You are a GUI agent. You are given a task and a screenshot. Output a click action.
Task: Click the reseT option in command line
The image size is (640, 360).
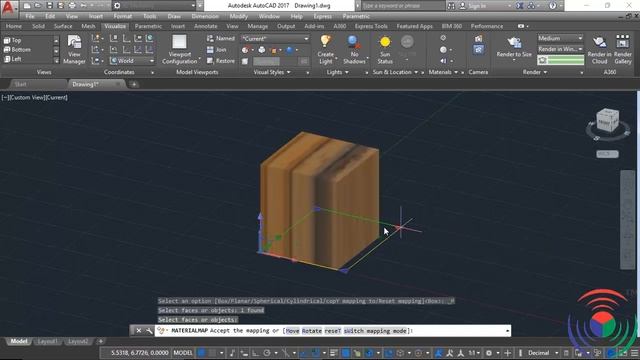tap(333, 331)
